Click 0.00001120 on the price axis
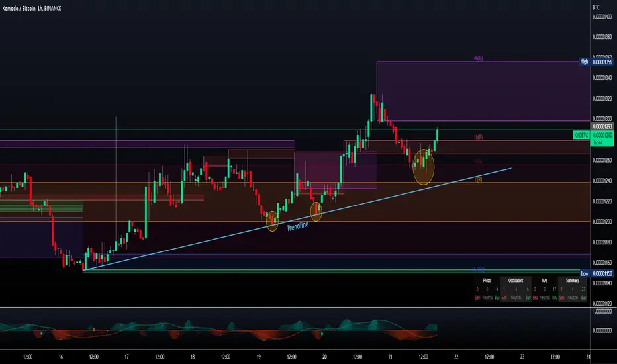This screenshot has height=364, width=617. [x=602, y=303]
